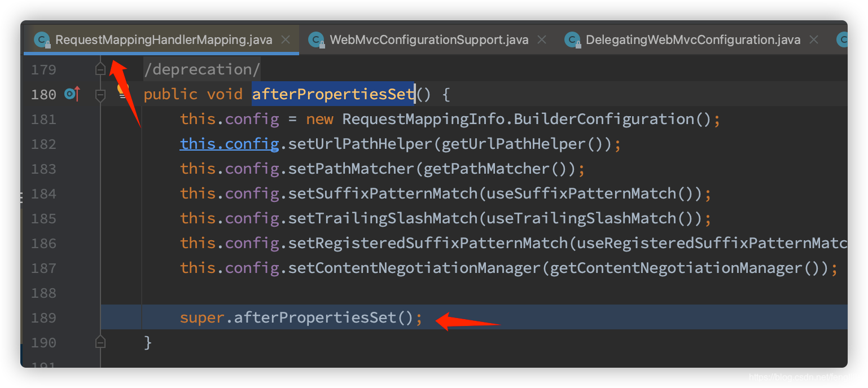Click the Java class icon on WebMvcConfigurationSupport tab
Image resolution: width=868 pixels, height=388 pixels.
[x=315, y=39]
